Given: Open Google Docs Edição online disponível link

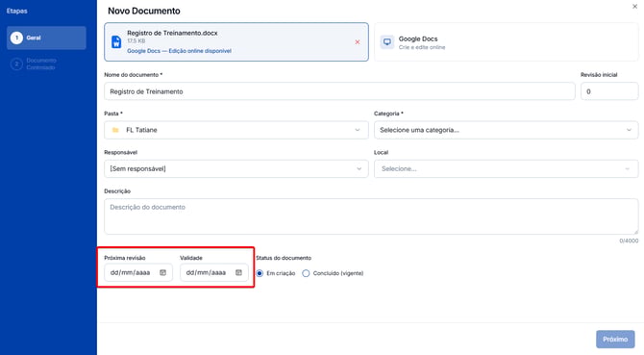Looking at the screenshot, I should tap(179, 51).
